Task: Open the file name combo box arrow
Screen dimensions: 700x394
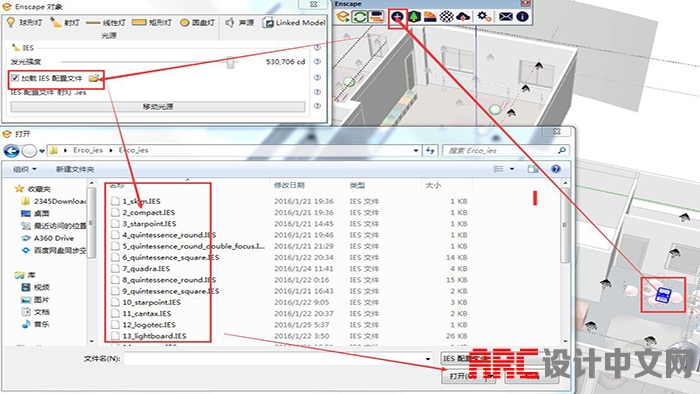Action: pyautogui.click(x=428, y=359)
